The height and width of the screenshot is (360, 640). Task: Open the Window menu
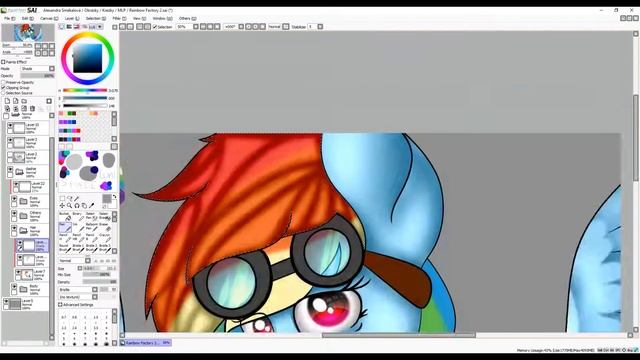coord(162,18)
